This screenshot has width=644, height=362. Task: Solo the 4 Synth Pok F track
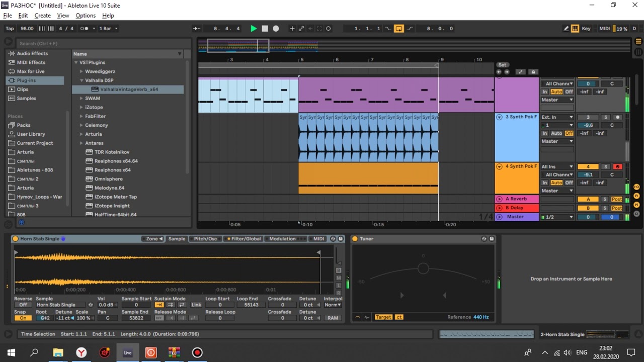coord(606,166)
